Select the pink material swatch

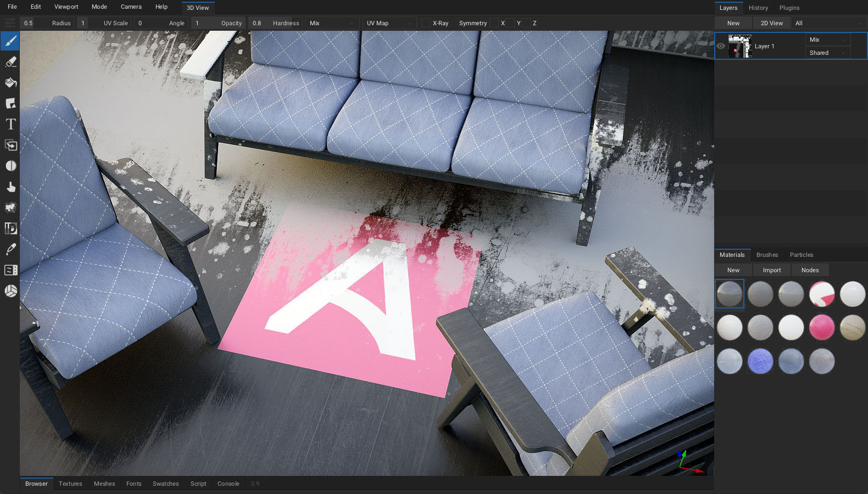822,328
